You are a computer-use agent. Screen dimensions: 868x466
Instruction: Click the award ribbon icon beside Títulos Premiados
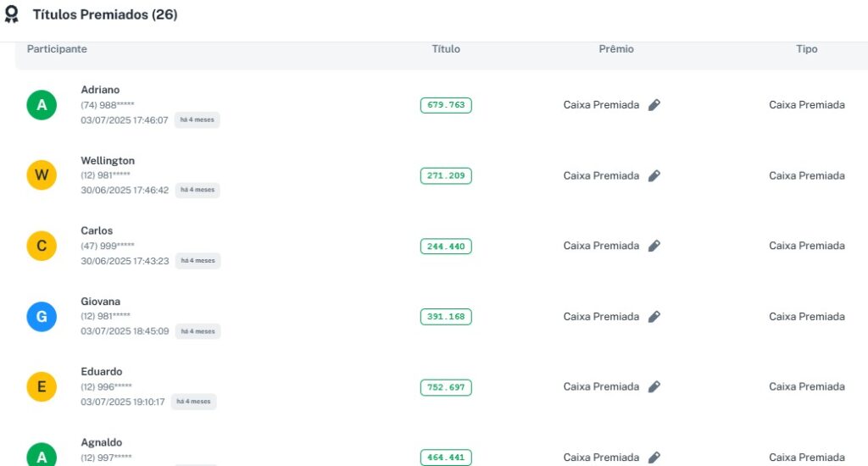tap(12, 14)
